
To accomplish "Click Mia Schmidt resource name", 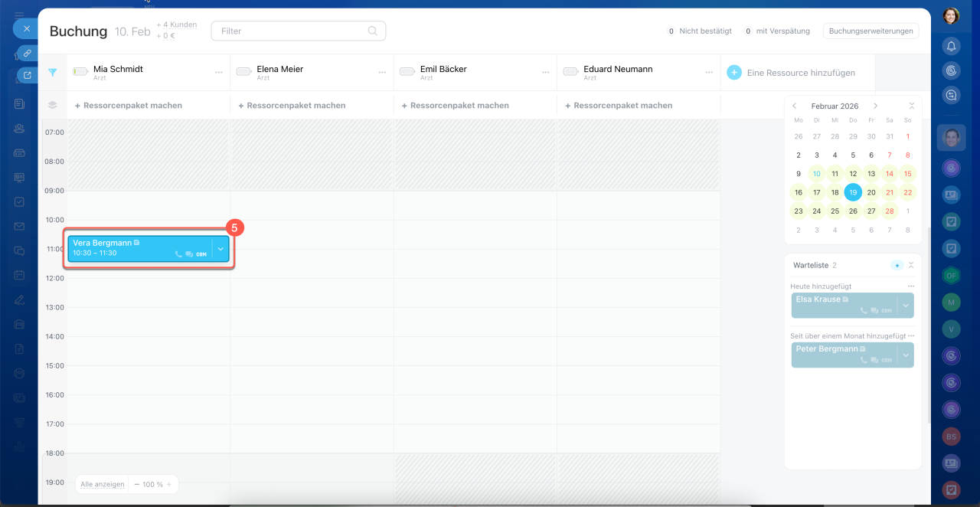I will tap(118, 69).
